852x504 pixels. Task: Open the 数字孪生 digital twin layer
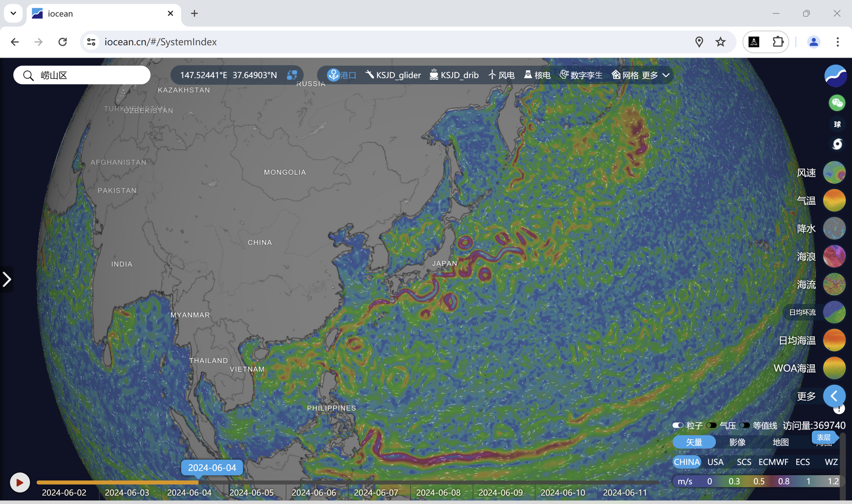[x=581, y=75]
